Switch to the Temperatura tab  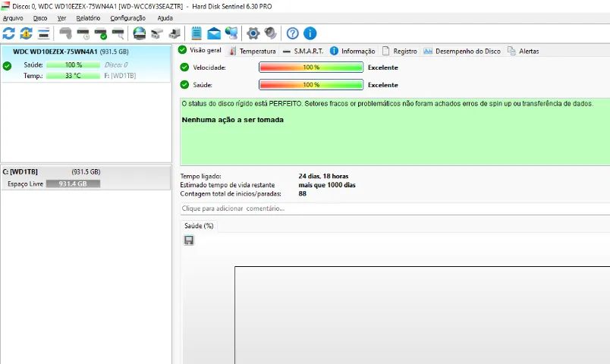click(x=253, y=52)
